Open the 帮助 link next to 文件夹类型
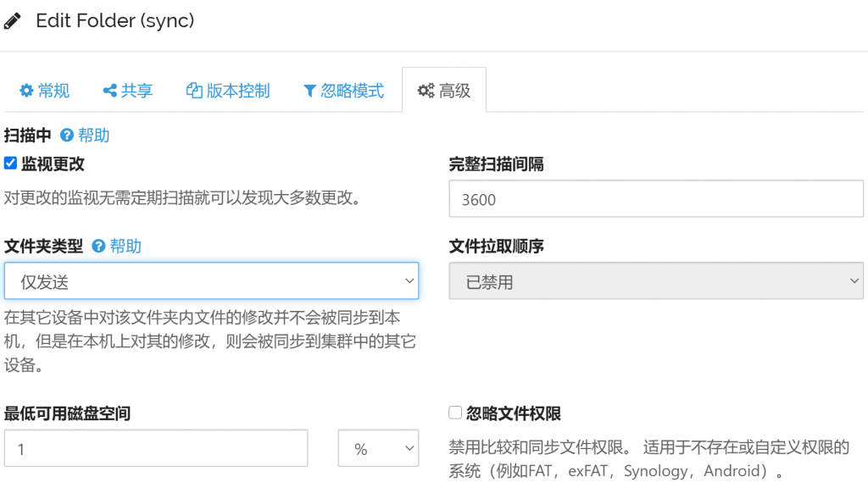The height and width of the screenshot is (499, 868). pyautogui.click(x=125, y=246)
